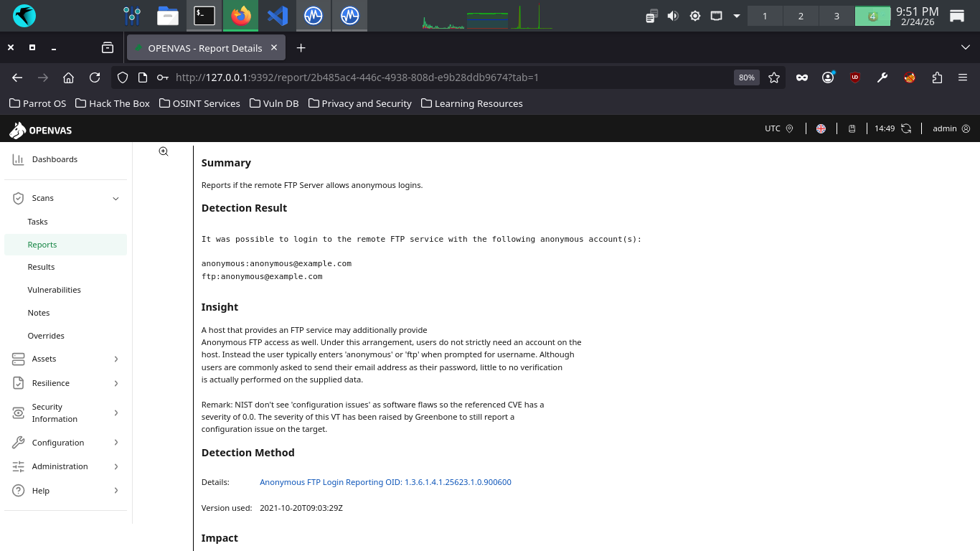Click the UTC timezone location icon
Viewport: 980px width, 551px height.
tap(789, 128)
